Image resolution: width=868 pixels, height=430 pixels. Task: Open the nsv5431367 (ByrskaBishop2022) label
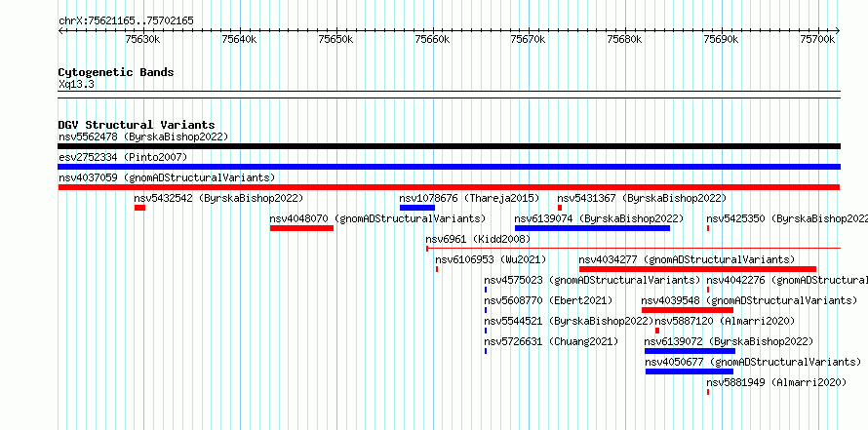coord(642,198)
